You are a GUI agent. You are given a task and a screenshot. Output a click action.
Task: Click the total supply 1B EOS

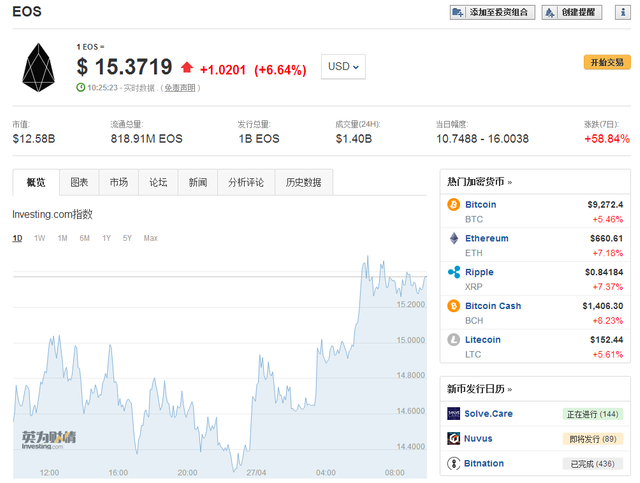point(259,139)
